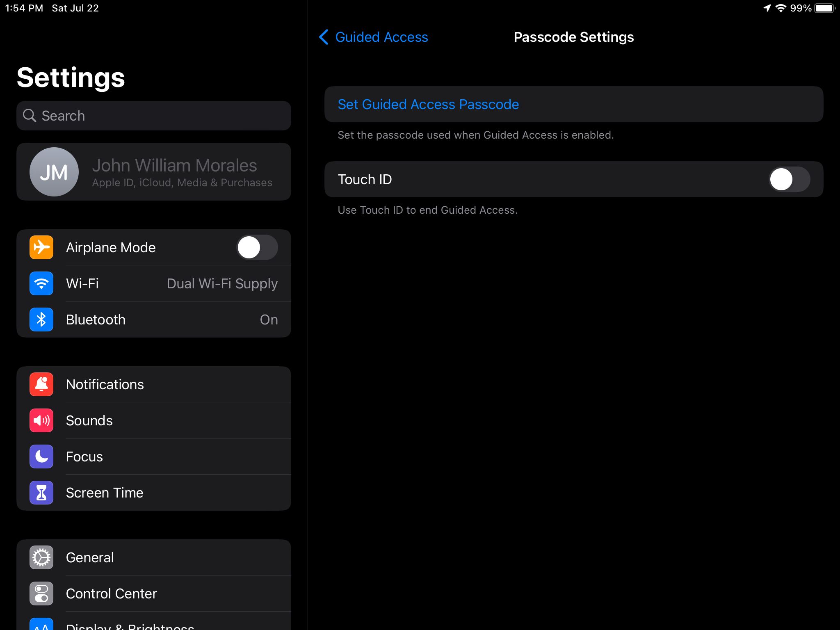This screenshot has width=840, height=630.
Task: Turn on Airplane Mode switch
Action: point(257,247)
